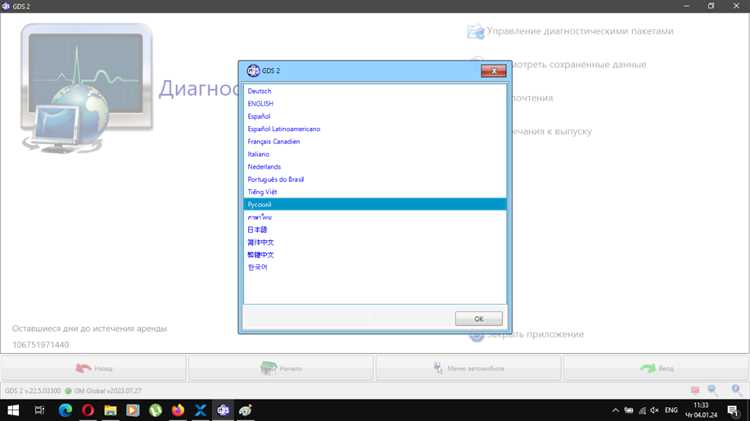Viewport: 750px width, 421px height.
Task: Select Simplified Chinese 简体中文 entry
Action: (375, 242)
